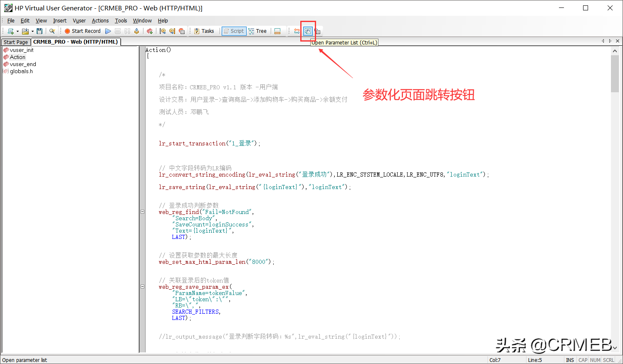Click the INS status bar indicator
This screenshot has height=364, width=623.
point(570,360)
